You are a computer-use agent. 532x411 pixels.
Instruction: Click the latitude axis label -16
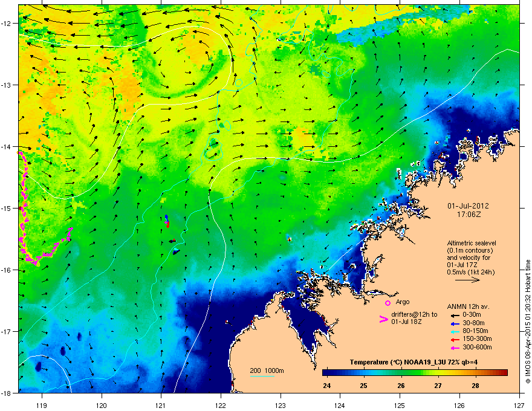click(7, 270)
